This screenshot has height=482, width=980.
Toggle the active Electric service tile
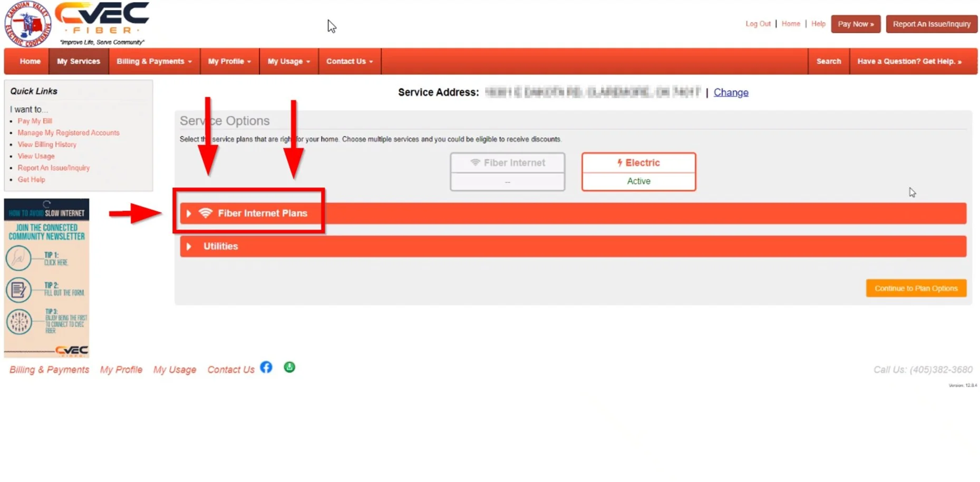click(638, 171)
